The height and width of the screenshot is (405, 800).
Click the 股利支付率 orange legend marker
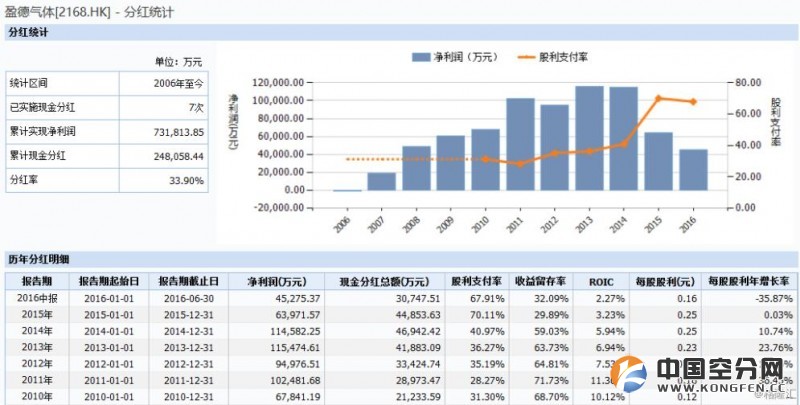527,57
